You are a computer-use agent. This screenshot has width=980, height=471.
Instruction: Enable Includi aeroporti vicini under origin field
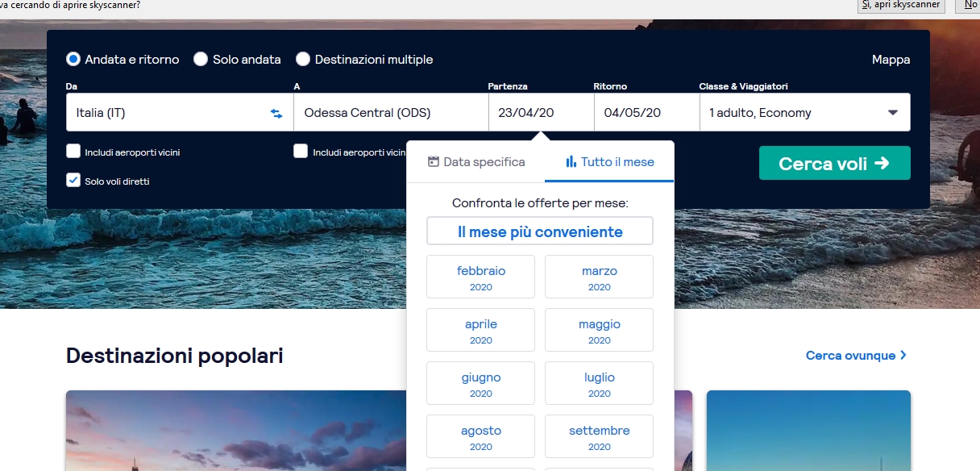point(73,152)
